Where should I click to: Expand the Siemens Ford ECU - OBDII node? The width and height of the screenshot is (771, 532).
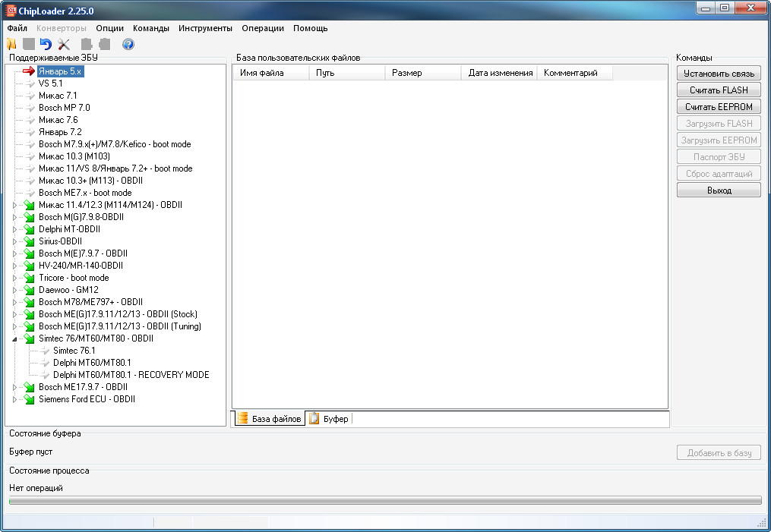pyautogui.click(x=14, y=399)
